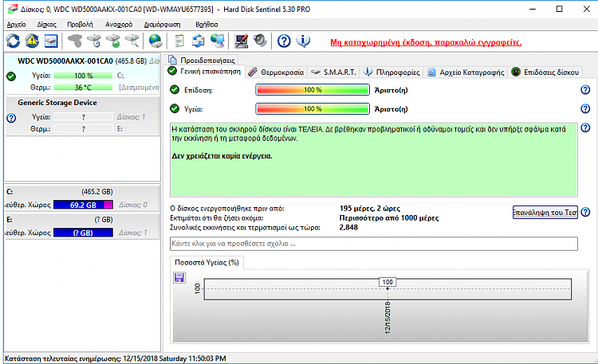Select the Ποσοστά Υγείας (%) chart tab
The height and width of the screenshot is (364, 598).
point(207,262)
